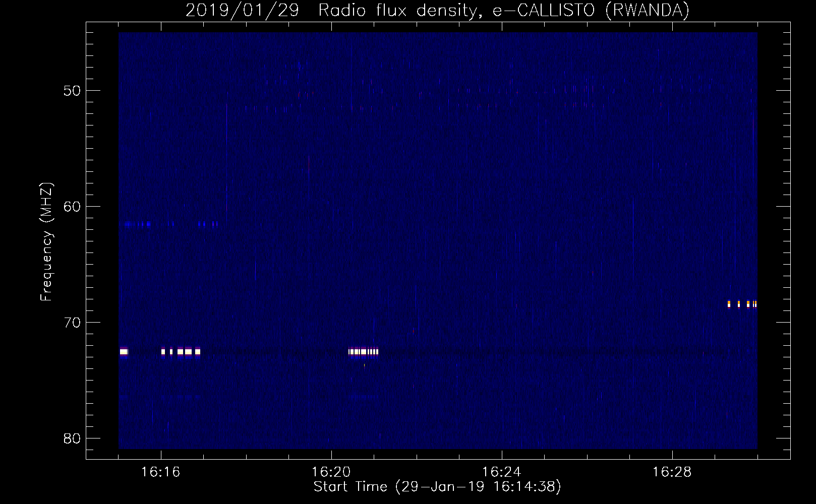816x504 pixels.
Task: Click the 'Frequency (MHZ)' axis label
Action: click(46, 242)
